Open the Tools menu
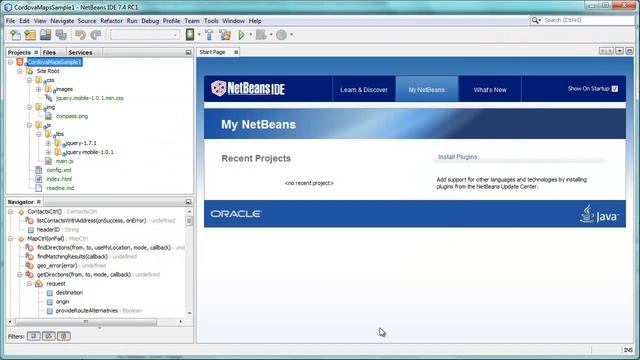Image resolution: width=640 pixels, height=360 pixels. 211,21
